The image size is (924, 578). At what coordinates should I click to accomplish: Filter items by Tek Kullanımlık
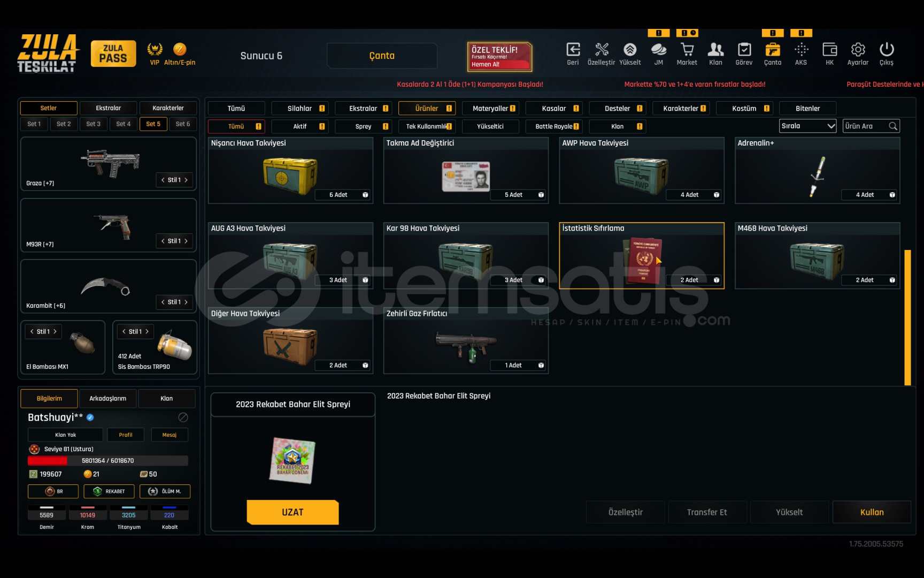(427, 126)
